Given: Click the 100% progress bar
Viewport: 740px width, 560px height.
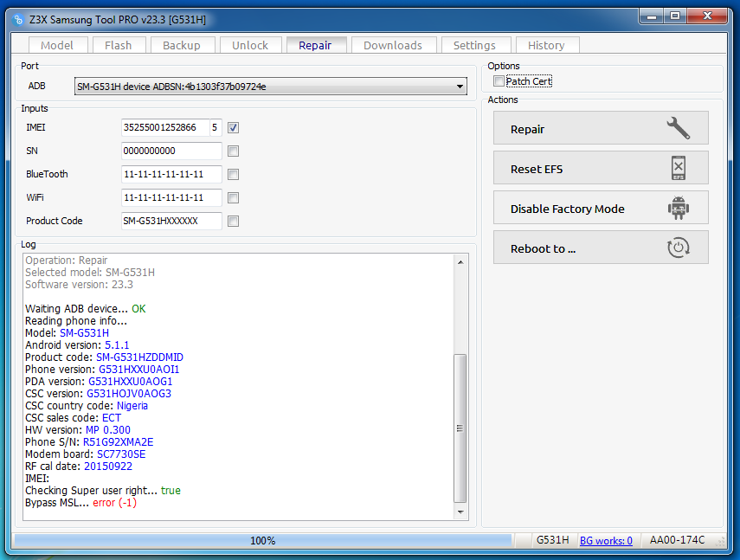Looking at the screenshot, I should tap(263, 541).
